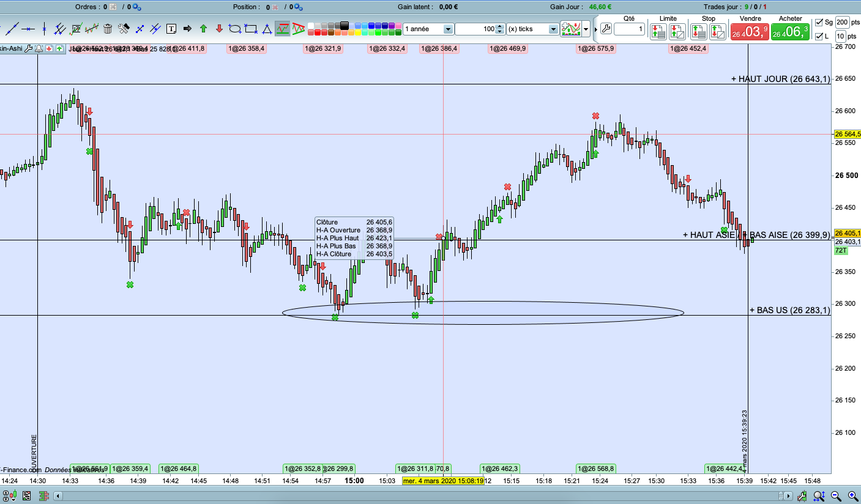Click the green order label '1@26 464,8'

coord(178,469)
